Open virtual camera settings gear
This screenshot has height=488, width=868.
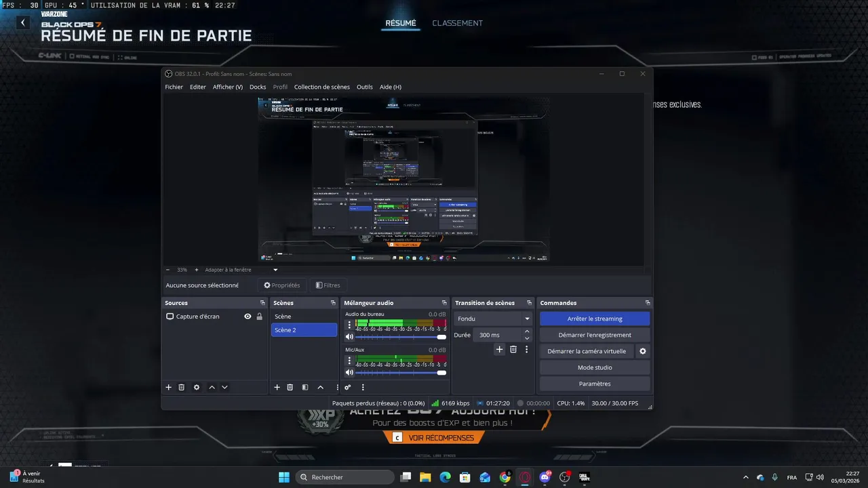click(643, 351)
